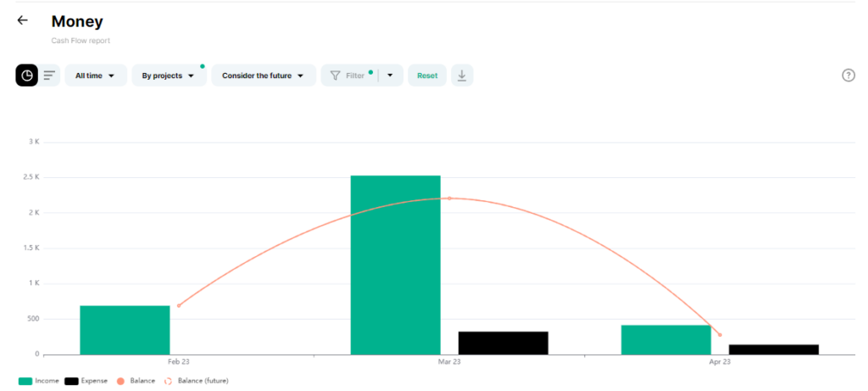Image resolution: width=868 pixels, height=391 pixels.
Task: Open the By projects grouping dropdown
Action: tap(169, 75)
